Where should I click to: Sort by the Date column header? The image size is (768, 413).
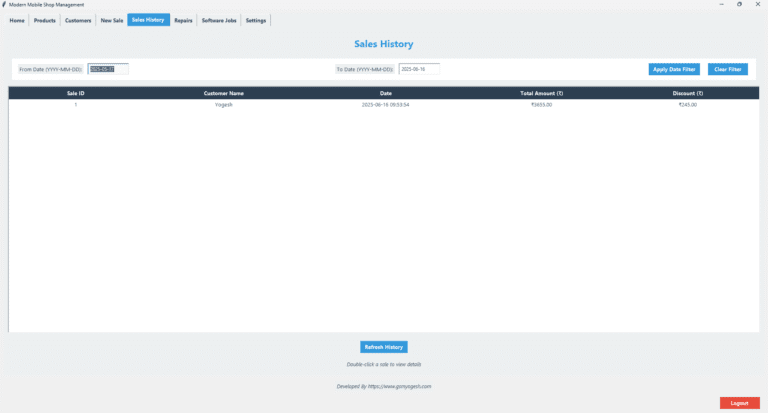click(385, 93)
